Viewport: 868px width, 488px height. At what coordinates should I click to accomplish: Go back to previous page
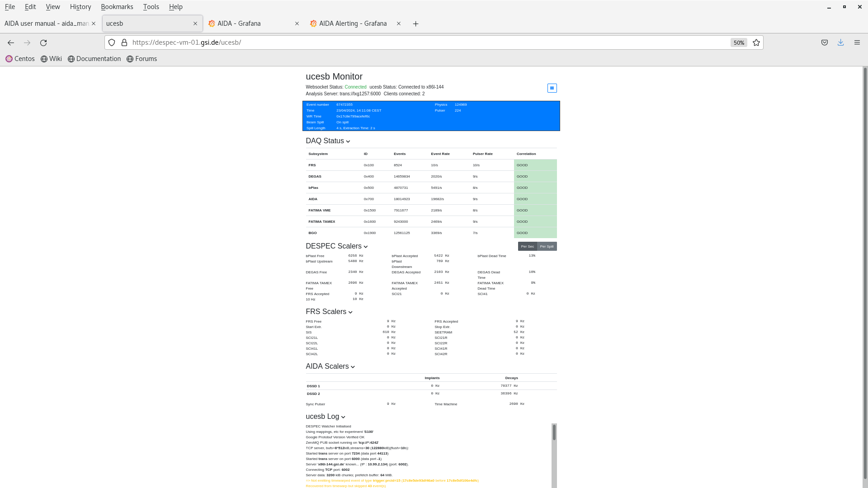click(x=11, y=43)
